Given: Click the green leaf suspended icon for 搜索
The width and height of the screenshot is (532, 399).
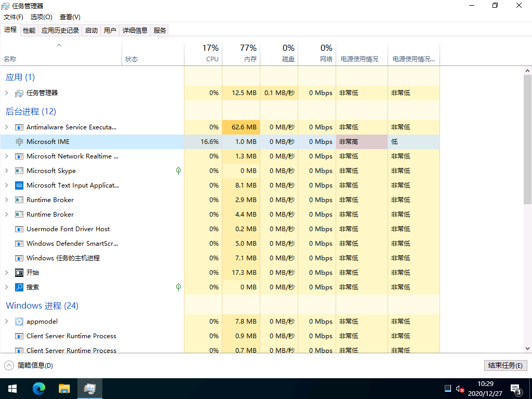Looking at the screenshot, I should (x=179, y=287).
